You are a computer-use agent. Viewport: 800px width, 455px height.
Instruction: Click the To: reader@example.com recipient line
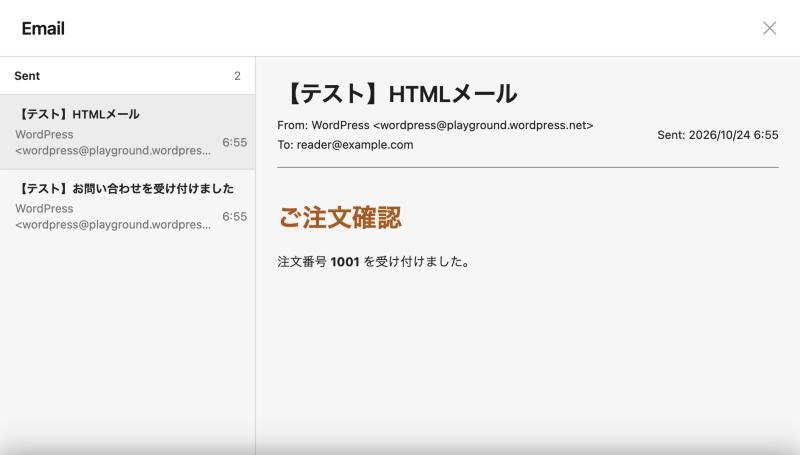pos(345,145)
